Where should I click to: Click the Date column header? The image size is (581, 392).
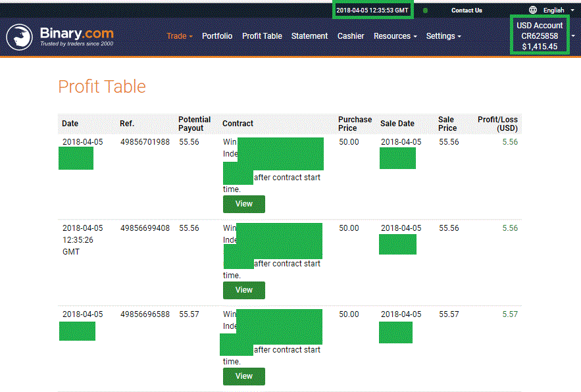pyautogui.click(x=70, y=124)
